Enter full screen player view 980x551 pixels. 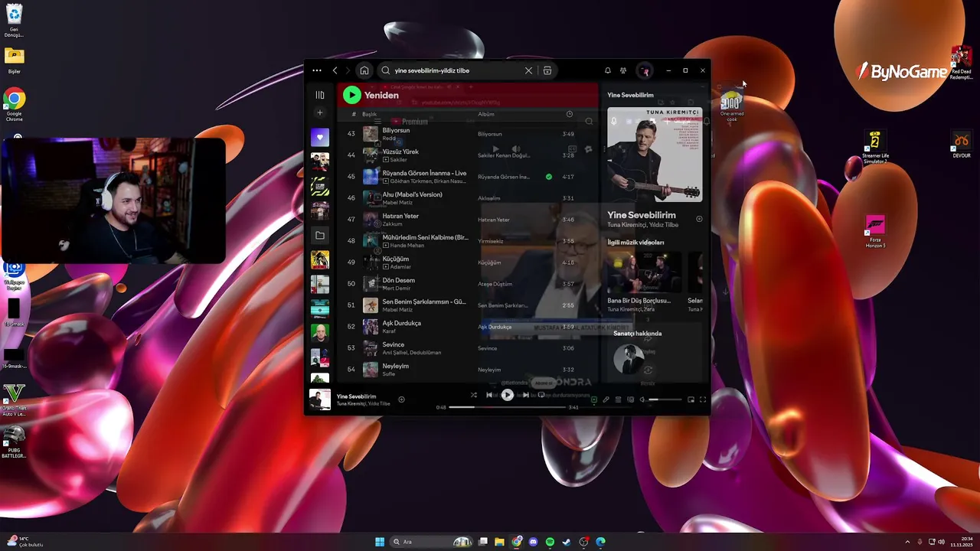(703, 399)
